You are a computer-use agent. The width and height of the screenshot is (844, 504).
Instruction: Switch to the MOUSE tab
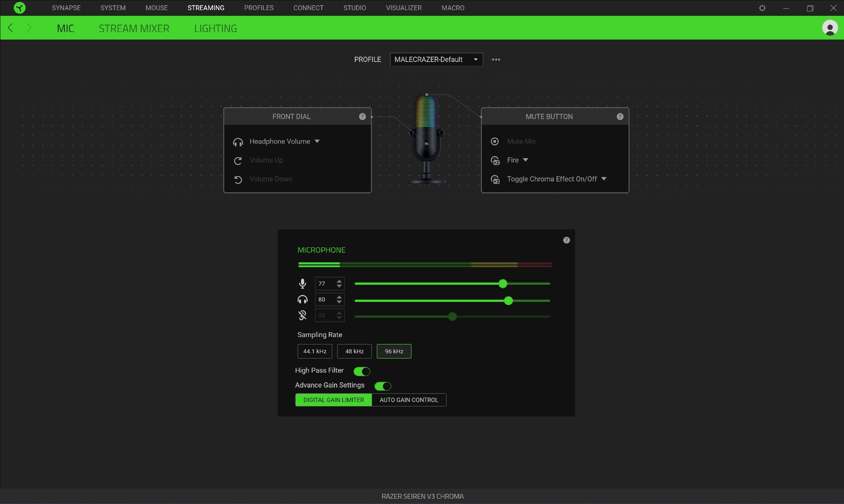pos(156,8)
